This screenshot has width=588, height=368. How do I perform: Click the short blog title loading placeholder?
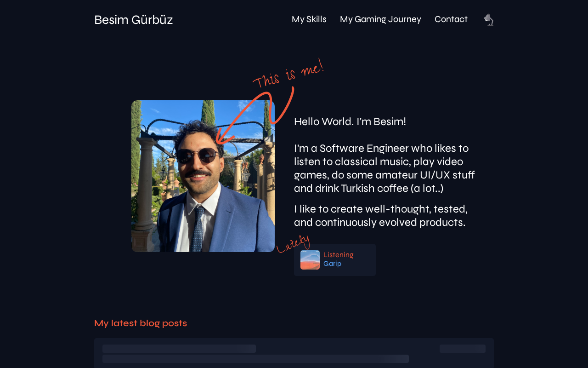179,349
